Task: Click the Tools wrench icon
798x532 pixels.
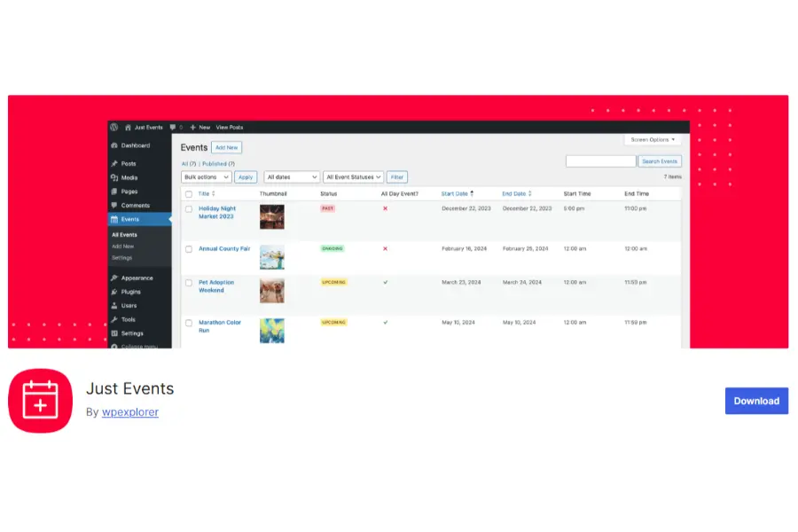Action: coord(114,320)
